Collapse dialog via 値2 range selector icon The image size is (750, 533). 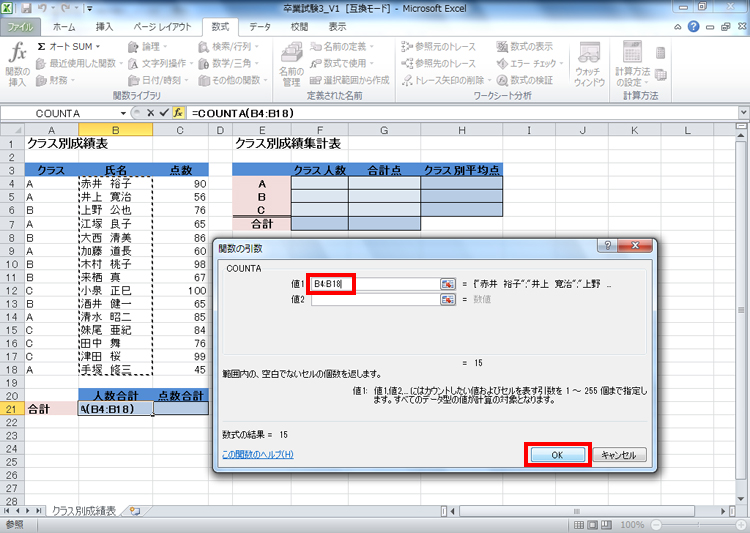coord(448,300)
